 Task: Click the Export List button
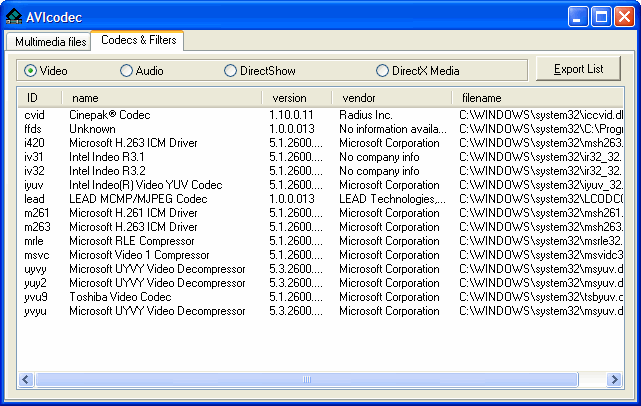click(578, 69)
